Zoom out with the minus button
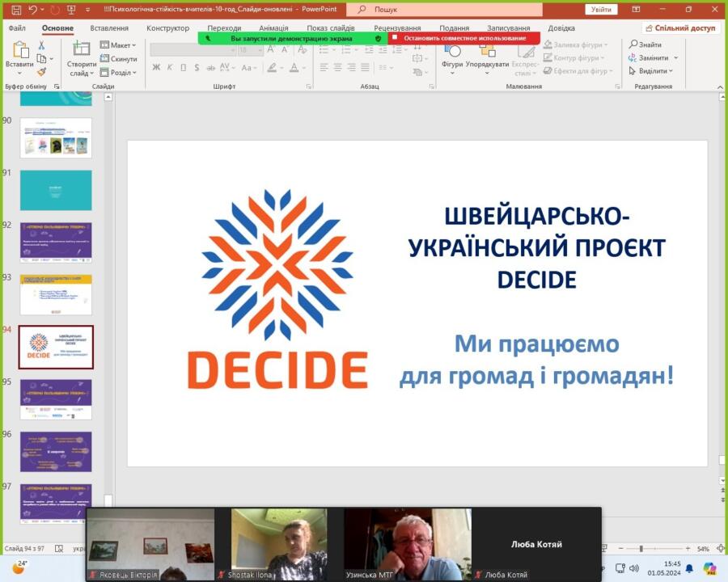728x582 pixels. tap(620, 549)
